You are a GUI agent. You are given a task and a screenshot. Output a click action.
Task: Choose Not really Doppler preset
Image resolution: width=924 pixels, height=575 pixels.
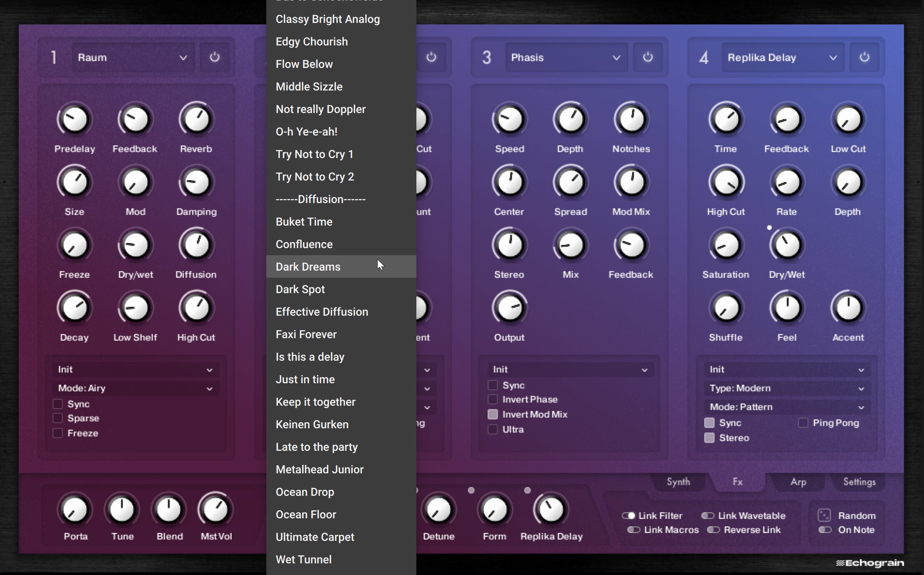click(341, 109)
